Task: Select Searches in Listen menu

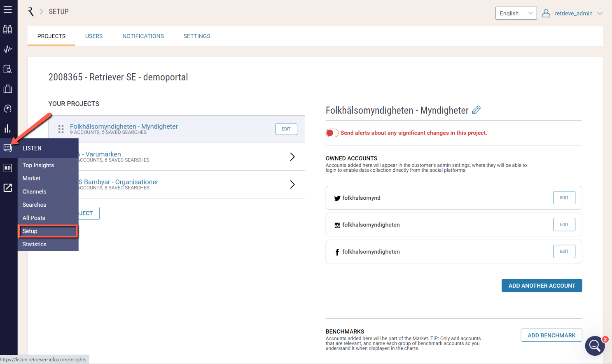Action: (48, 205)
